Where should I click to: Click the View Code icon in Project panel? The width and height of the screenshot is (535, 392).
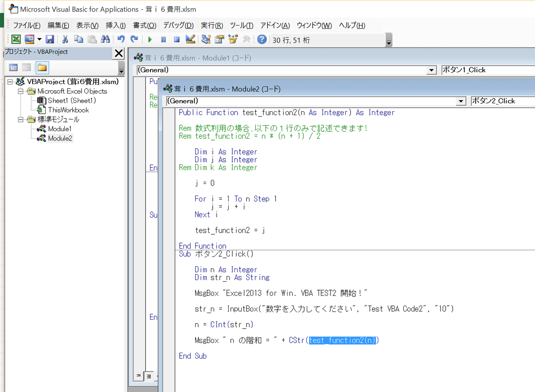(13, 67)
